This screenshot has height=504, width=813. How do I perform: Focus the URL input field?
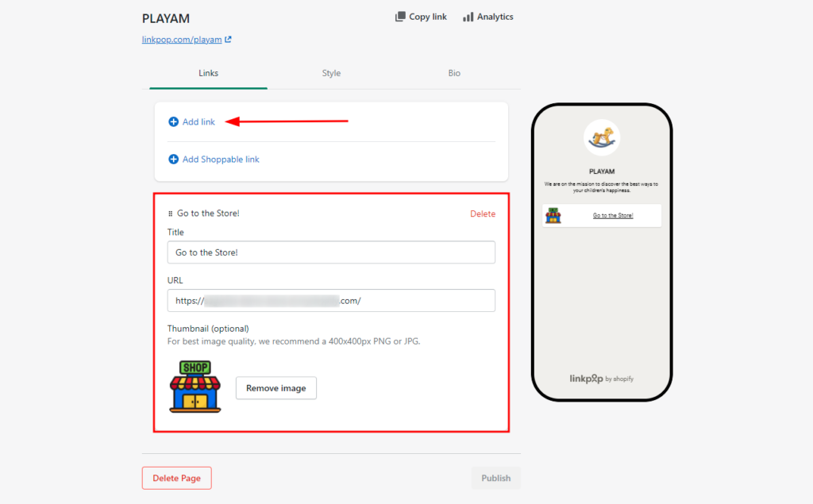(x=331, y=301)
